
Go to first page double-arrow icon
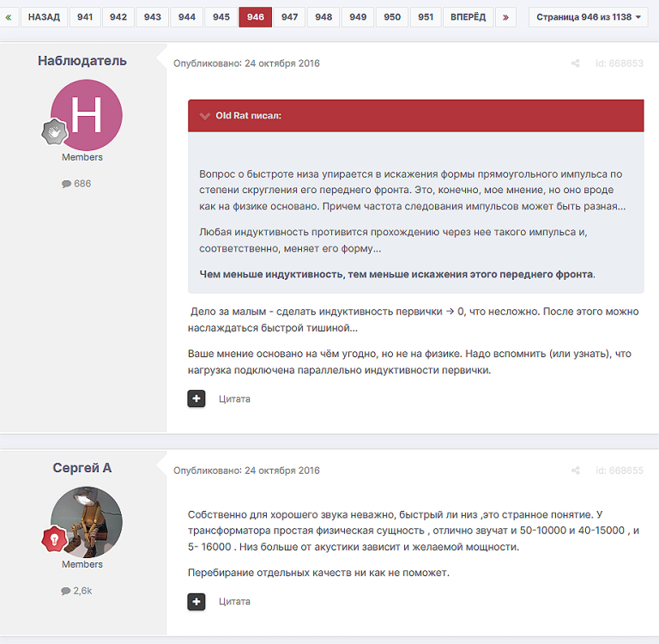[x=9, y=17]
